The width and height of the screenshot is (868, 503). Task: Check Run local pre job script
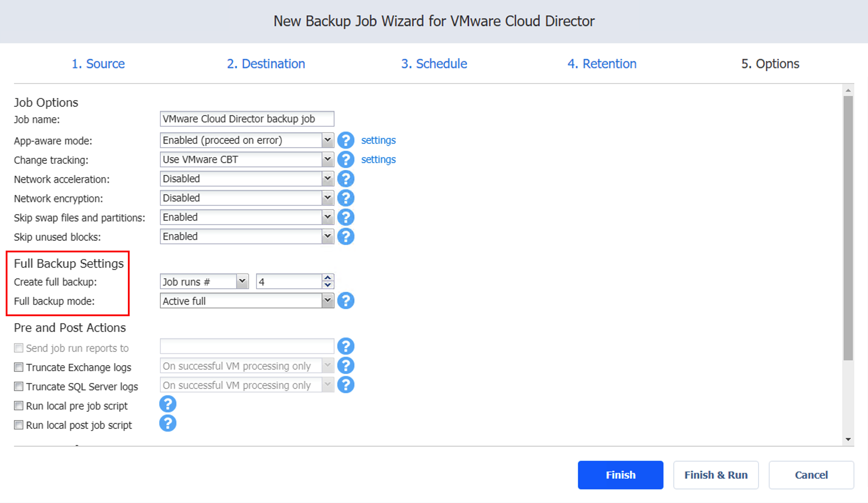(x=19, y=405)
